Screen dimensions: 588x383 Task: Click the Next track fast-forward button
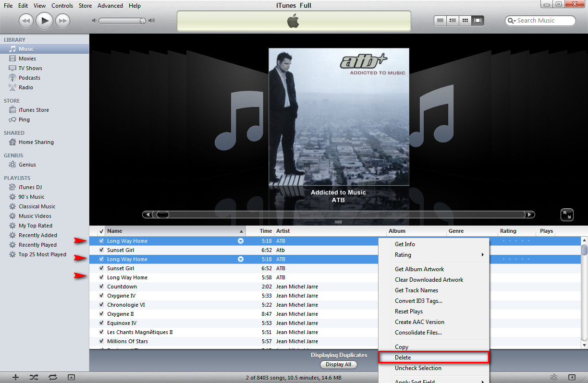point(63,20)
